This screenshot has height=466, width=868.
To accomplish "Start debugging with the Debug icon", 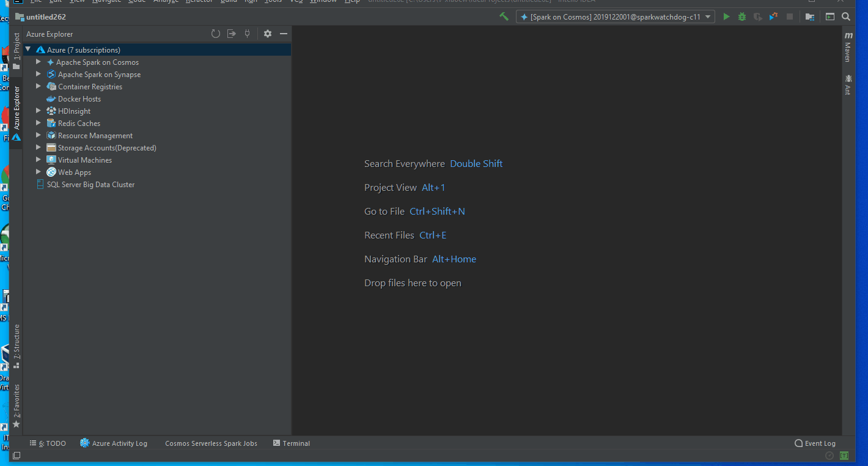I will [x=741, y=17].
